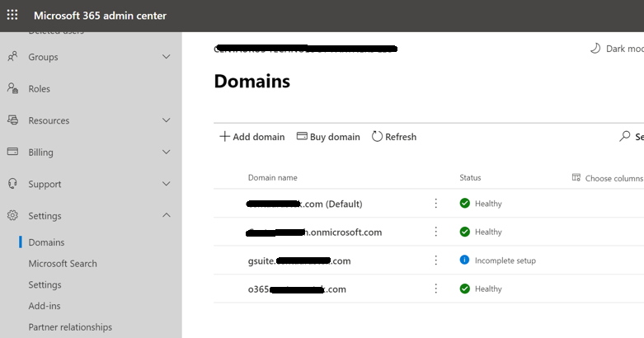This screenshot has height=338, width=644.
Task: Click the Settings gear icon in sidebar
Action: 12,216
